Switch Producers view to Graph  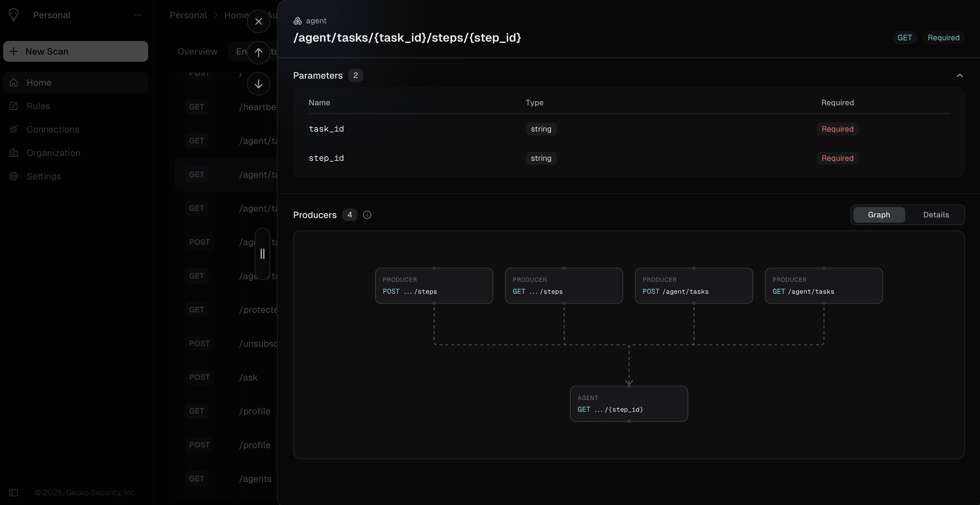[x=878, y=215]
